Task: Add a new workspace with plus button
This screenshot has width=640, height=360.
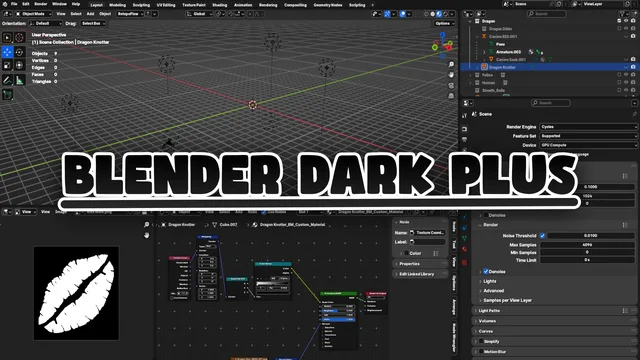Action: [372, 5]
